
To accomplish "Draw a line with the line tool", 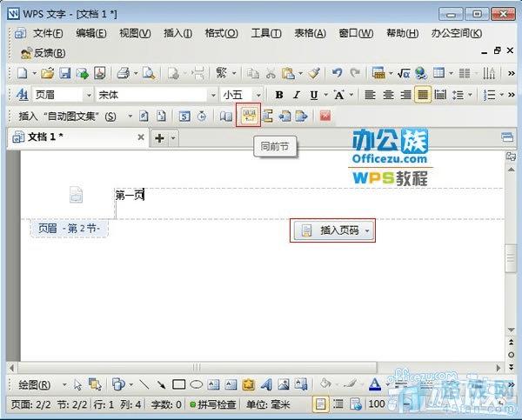I will 144,384.
